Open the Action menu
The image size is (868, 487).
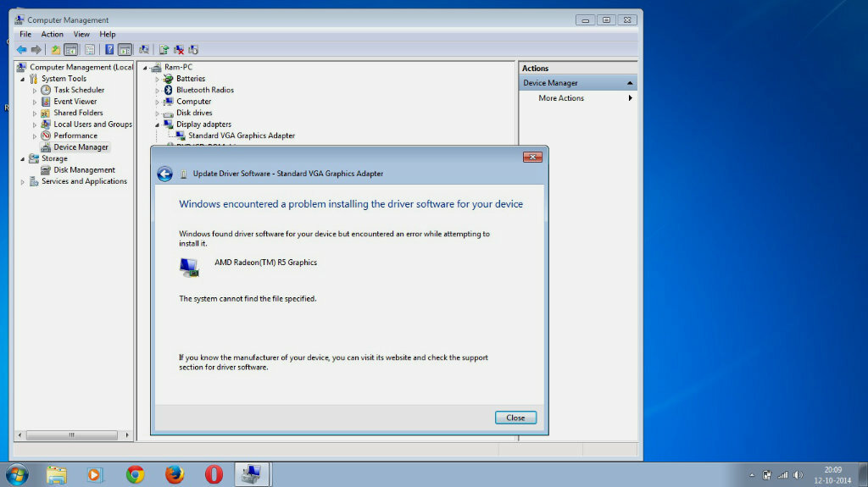pos(52,35)
